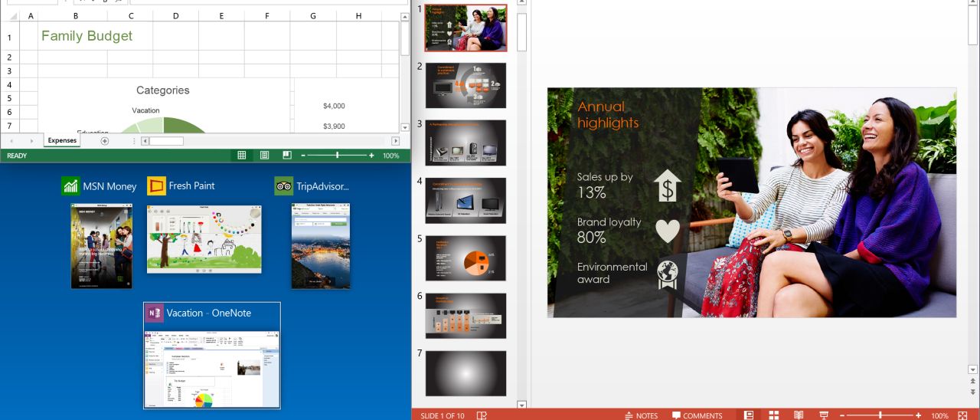Image resolution: width=980 pixels, height=420 pixels.
Task: Start PowerPoint Slide Show icon
Action: pos(824,415)
